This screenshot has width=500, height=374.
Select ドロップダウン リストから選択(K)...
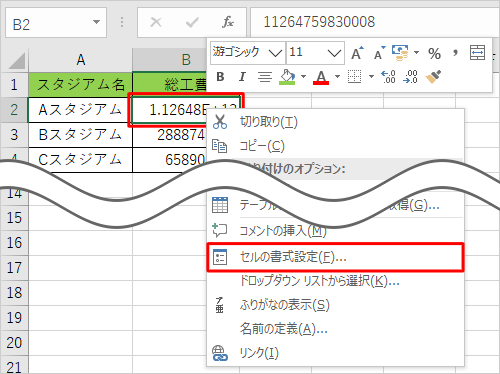(335, 281)
